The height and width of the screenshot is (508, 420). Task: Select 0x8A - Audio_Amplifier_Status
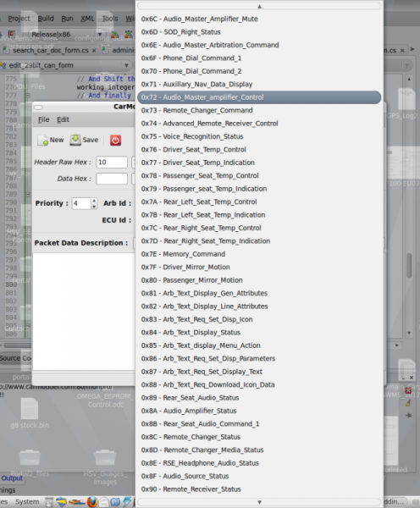point(259,411)
